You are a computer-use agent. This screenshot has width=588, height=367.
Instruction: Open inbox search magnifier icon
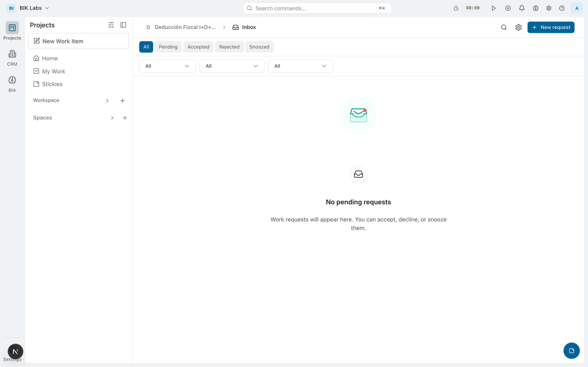click(504, 27)
